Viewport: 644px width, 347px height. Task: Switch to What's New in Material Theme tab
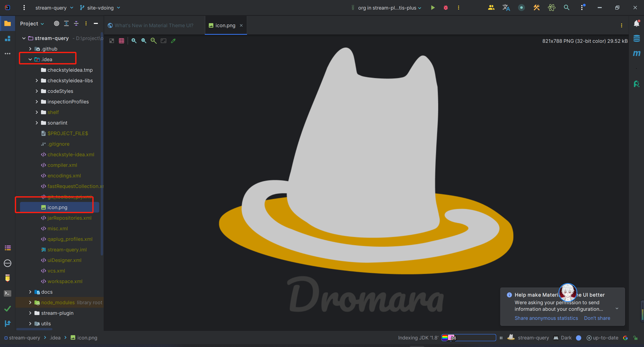click(x=154, y=25)
